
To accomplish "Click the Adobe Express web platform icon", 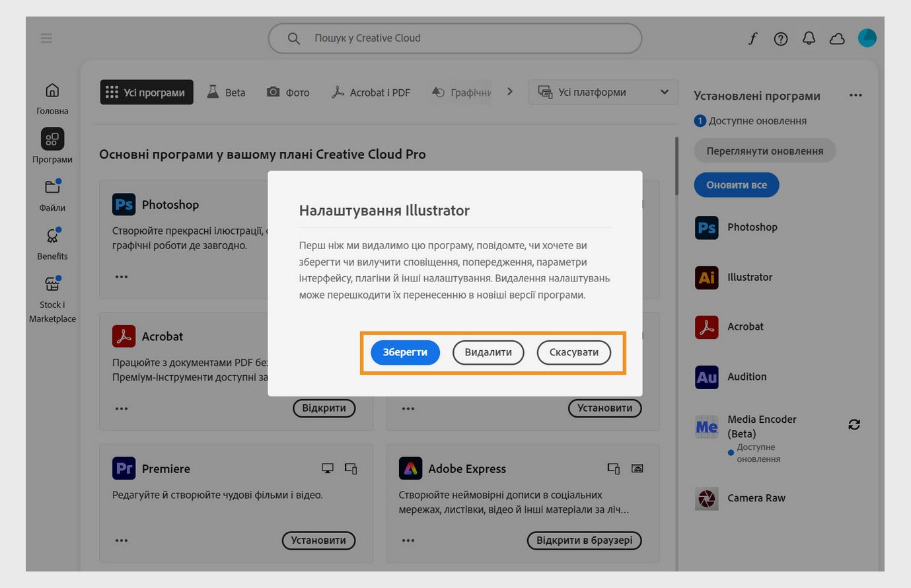I will coord(638,468).
